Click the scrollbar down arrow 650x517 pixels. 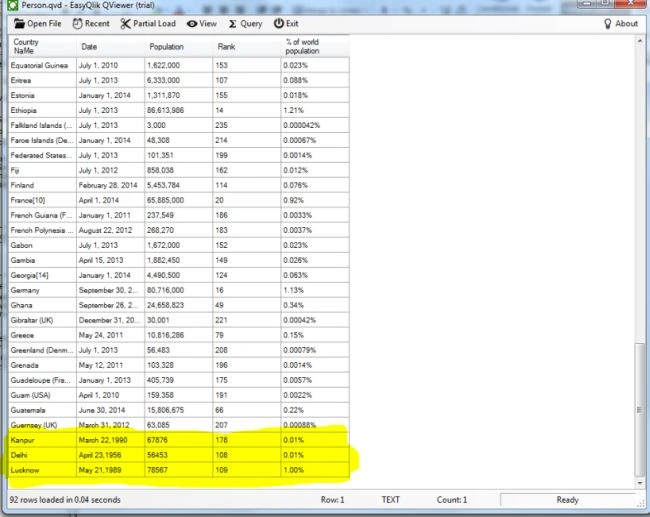click(x=640, y=483)
